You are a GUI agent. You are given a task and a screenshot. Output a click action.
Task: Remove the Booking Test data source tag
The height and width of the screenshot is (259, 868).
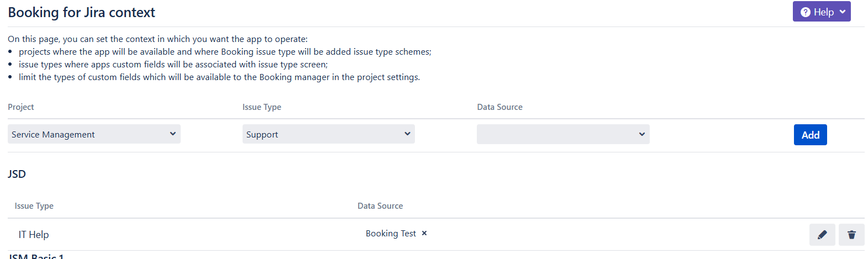pyautogui.click(x=424, y=233)
